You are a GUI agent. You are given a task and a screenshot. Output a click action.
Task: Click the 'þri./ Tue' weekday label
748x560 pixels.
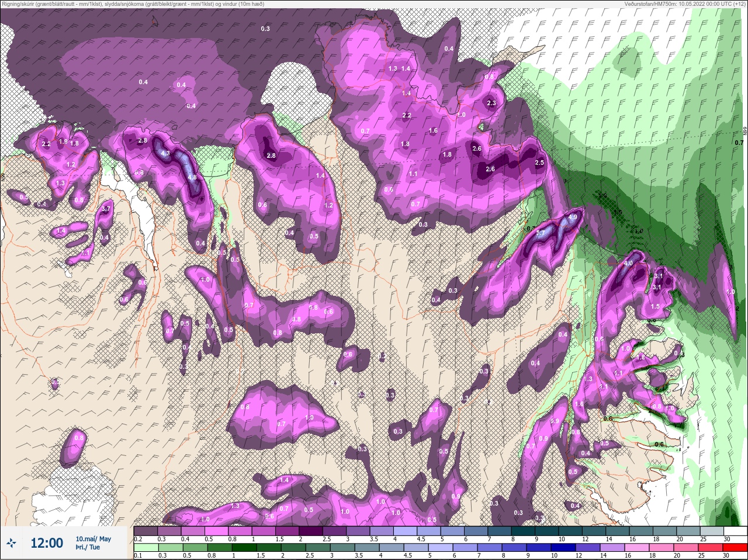pos(87,548)
